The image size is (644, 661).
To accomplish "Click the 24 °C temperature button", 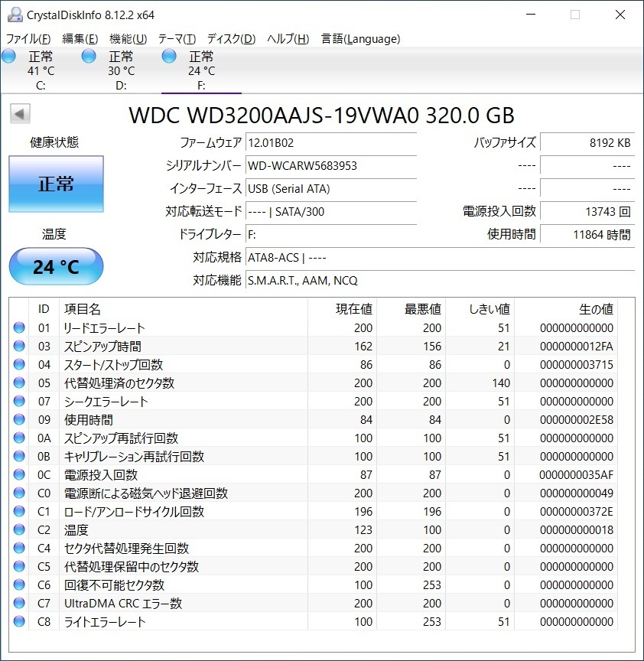I will coord(56,266).
